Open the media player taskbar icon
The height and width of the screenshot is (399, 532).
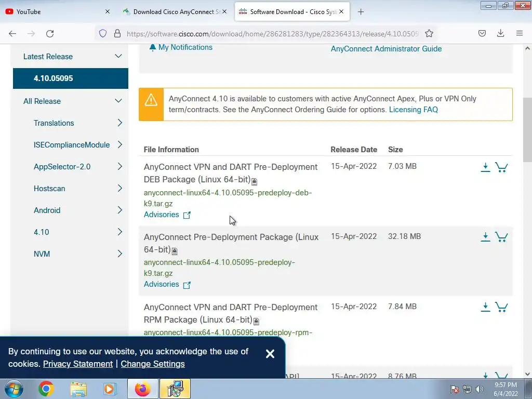pyautogui.click(x=110, y=389)
